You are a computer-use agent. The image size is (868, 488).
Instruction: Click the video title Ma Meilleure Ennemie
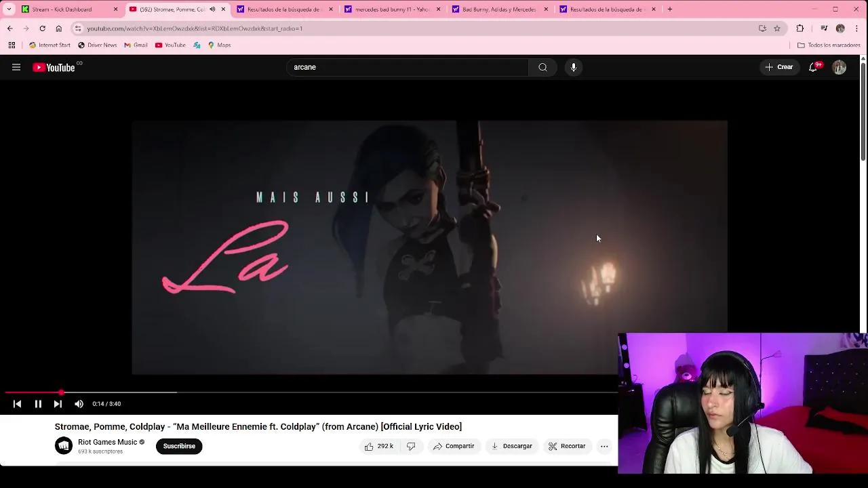(258, 426)
